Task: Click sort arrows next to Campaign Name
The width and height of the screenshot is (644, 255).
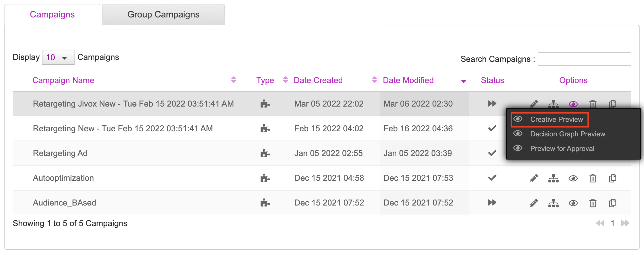Action: 233,80
